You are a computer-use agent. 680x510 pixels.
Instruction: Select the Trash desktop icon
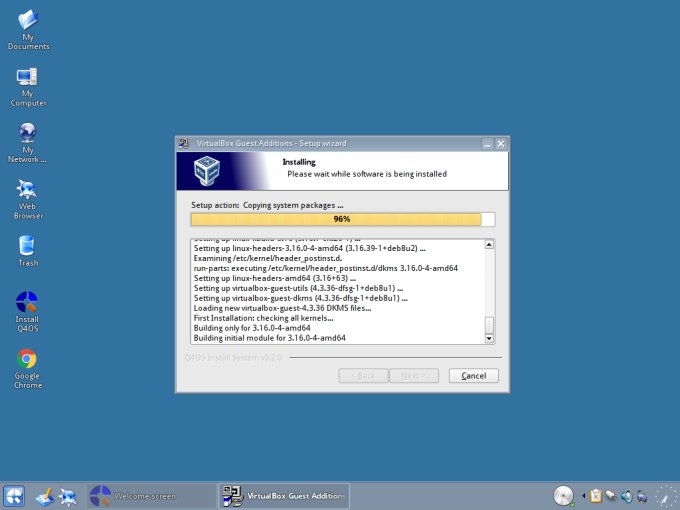tap(27, 251)
